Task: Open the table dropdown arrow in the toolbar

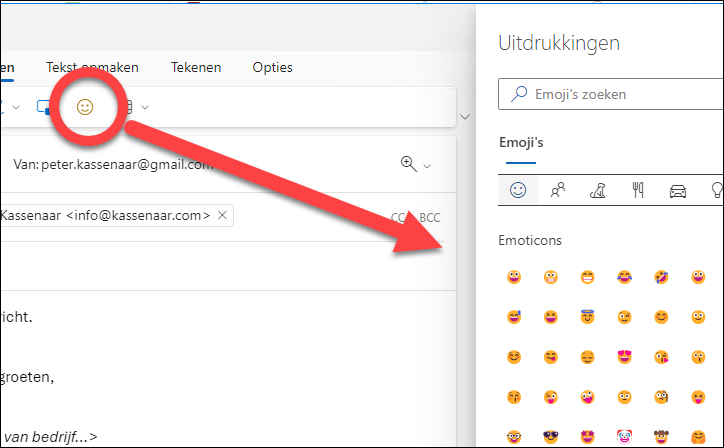Action: [145, 108]
